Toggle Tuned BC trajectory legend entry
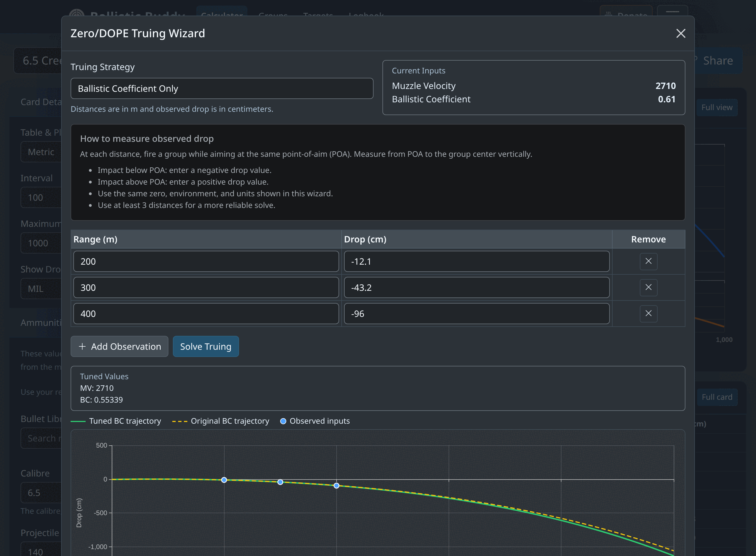756x556 pixels. pos(116,421)
